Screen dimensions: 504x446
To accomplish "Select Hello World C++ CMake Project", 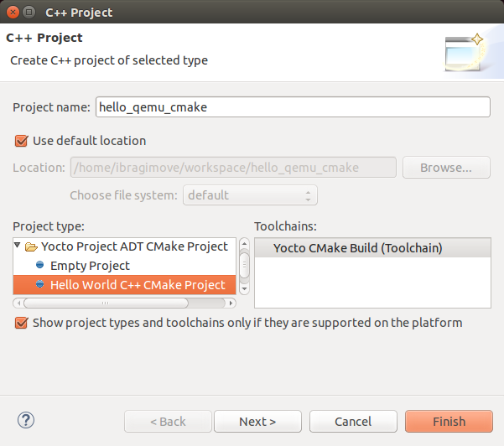I will pos(138,285).
